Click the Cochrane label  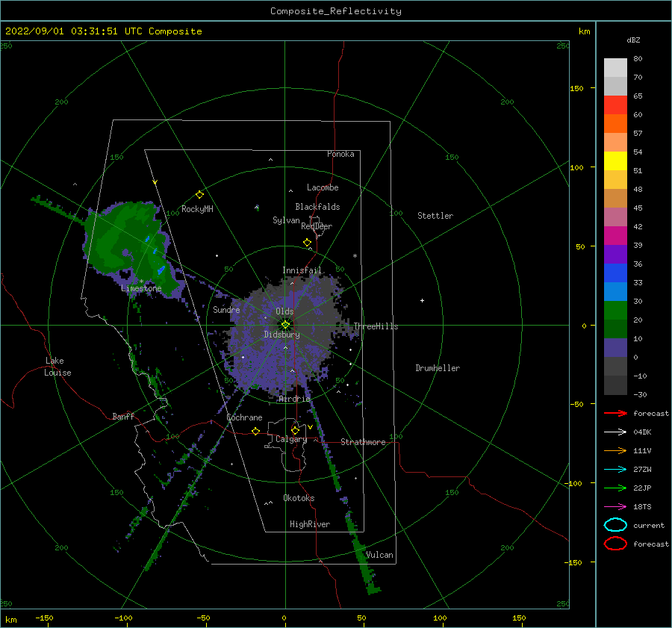[x=244, y=417]
